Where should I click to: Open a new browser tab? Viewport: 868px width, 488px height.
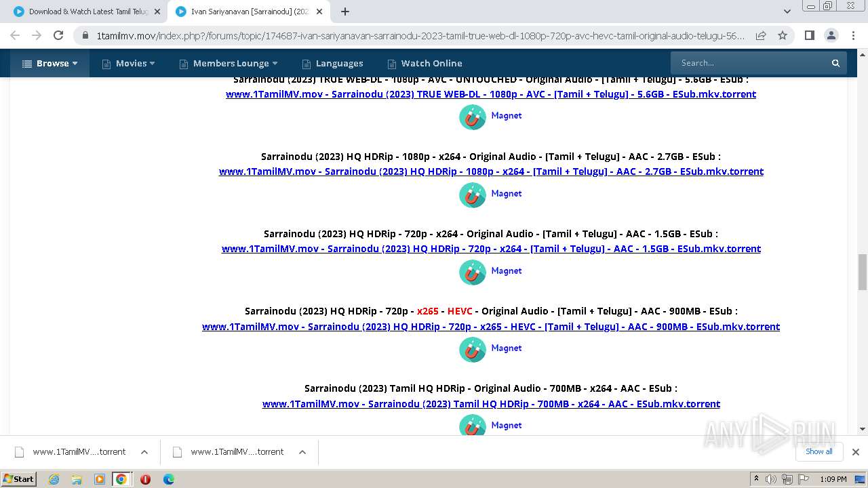[x=345, y=12]
